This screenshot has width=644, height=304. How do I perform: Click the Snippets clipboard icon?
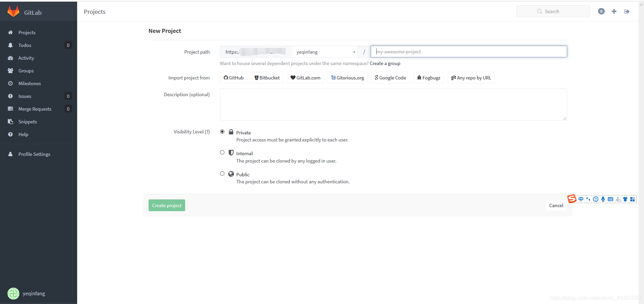tap(10, 122)
